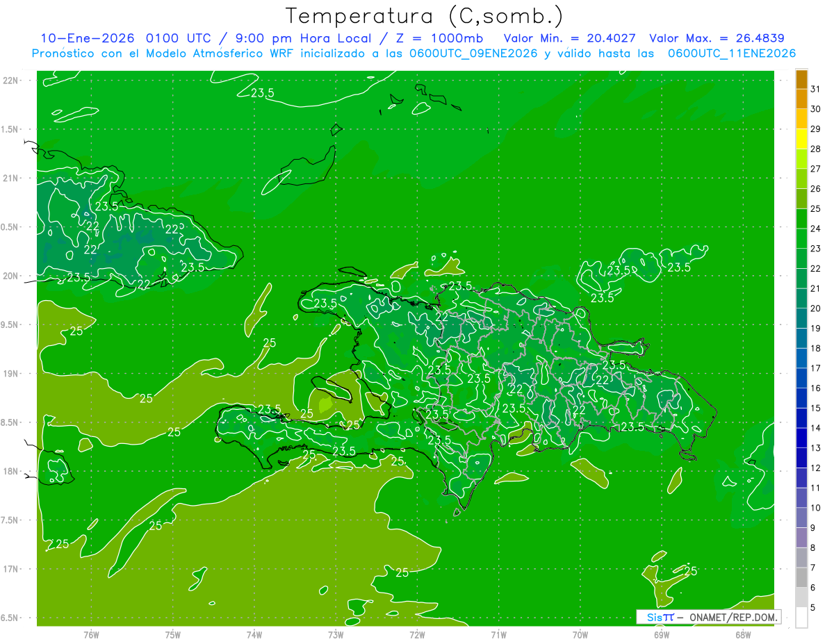Click the '1.5N' latitude axis label

(x=11, y=129)
